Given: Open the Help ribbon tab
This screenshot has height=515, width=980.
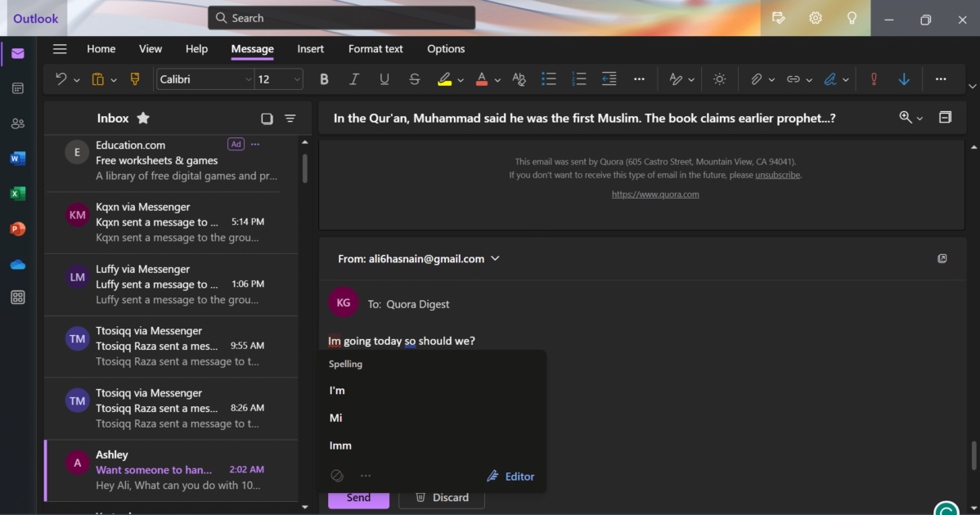Looking at the screenshot, I should click(196, 49).
